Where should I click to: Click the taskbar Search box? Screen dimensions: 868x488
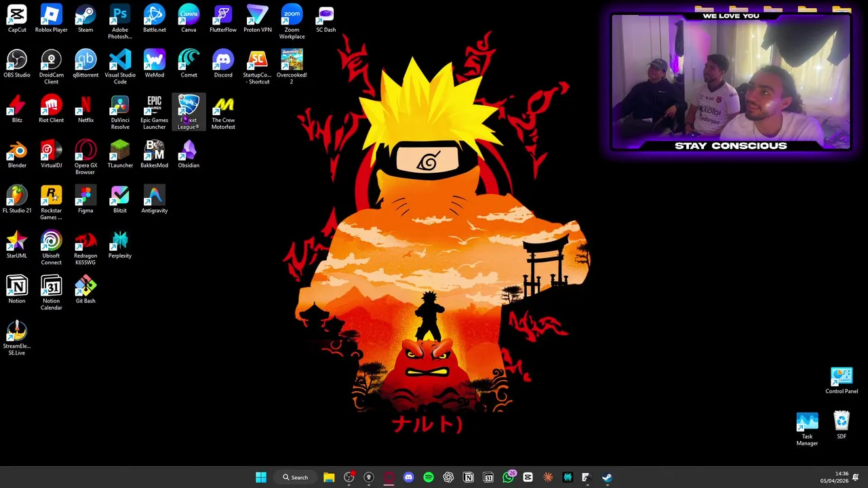296,477
